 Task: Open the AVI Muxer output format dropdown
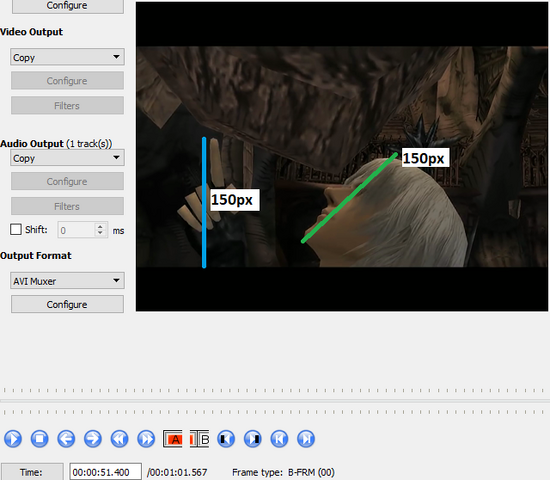pyautogui.click(x=67, y=281)
